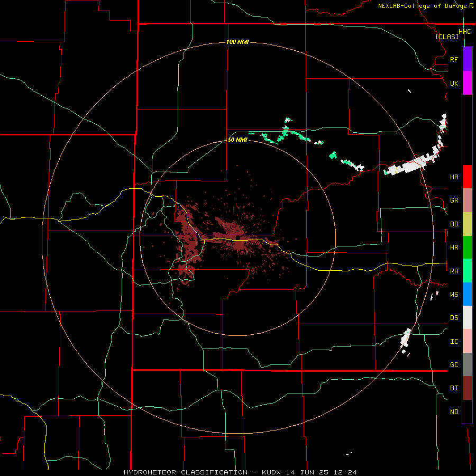Click the "GC" legend label
The image size is (476, 476).
454,364
